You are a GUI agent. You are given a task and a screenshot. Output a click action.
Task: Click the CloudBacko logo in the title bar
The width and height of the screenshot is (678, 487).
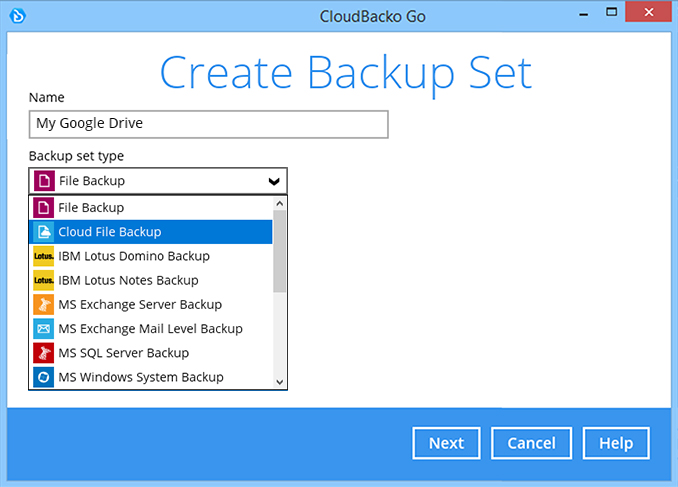click(x=18, y=16)
